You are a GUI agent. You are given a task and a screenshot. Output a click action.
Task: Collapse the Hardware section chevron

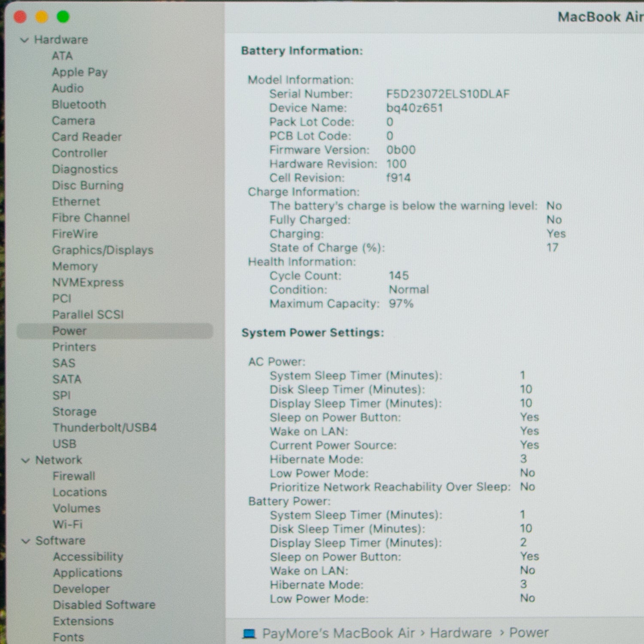(25, 40)
